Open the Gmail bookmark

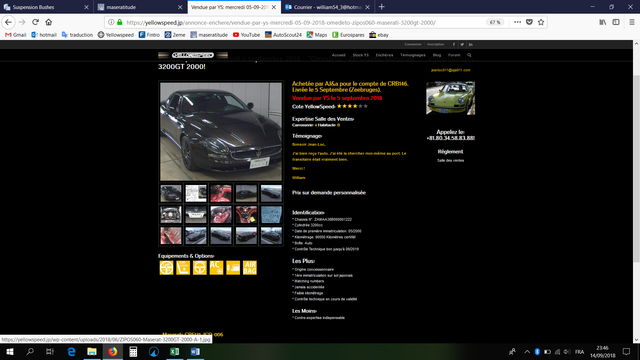[16, 35]
